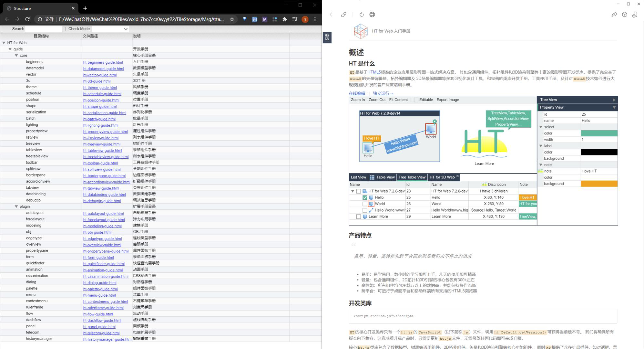Check the Learn More row checkbox
Screen dimensions: 644x349
pyautogui.click(x=358, y=217)
